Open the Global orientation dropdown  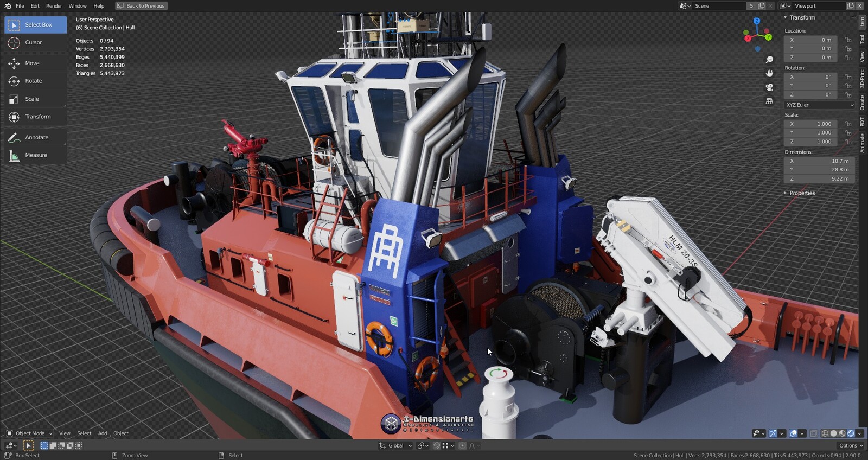pos(395,445)
